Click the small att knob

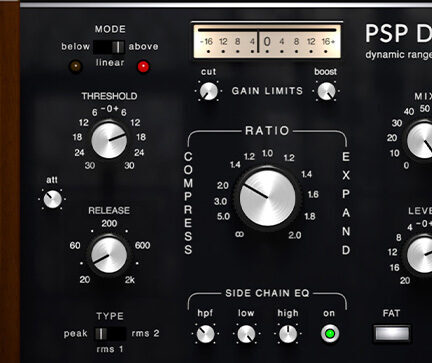click(x=53, y=199)
